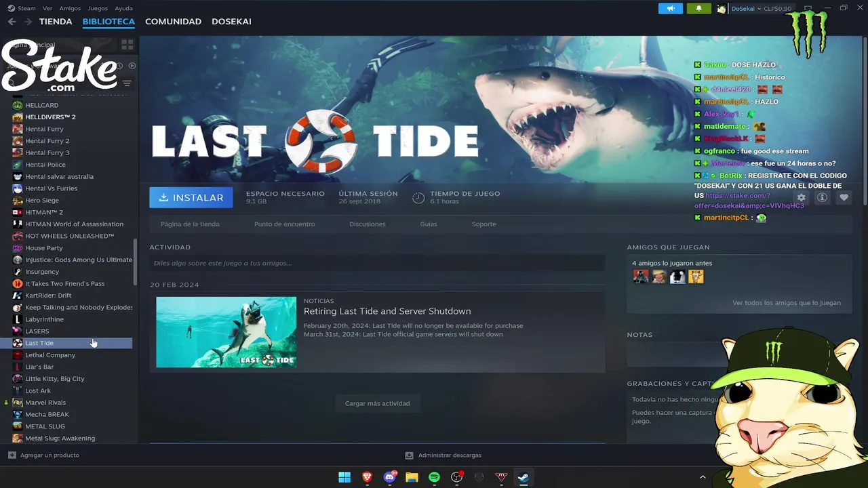Expand the system tray hidden icons chevron

tap(703, 477)
